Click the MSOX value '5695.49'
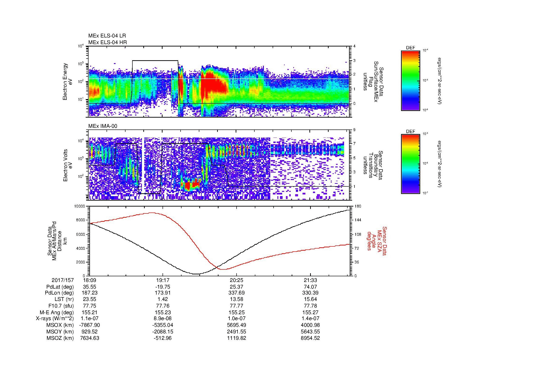 (x=236, y=325)
